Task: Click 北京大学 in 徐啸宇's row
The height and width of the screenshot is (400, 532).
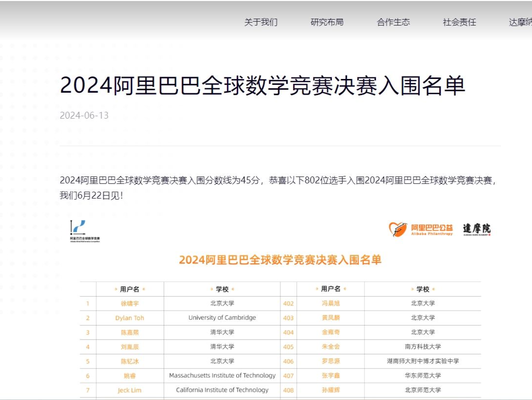Action: 222,303
